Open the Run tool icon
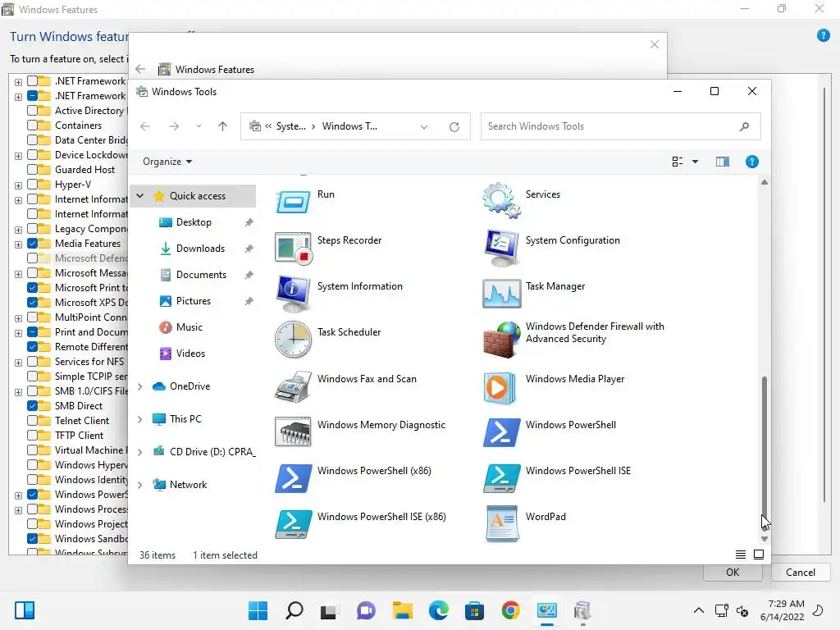Image resolution: width=840 pixels, height=630 pixels. (293, 201)
